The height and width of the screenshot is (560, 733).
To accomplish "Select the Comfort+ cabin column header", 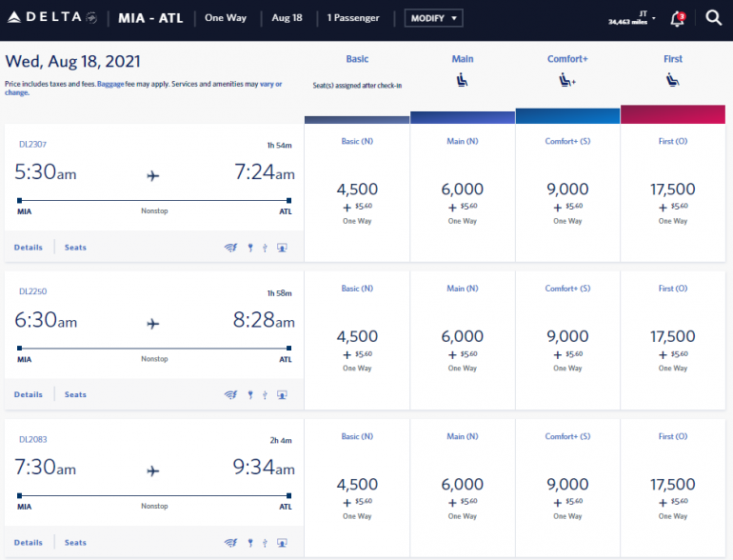I will (567, 59).
